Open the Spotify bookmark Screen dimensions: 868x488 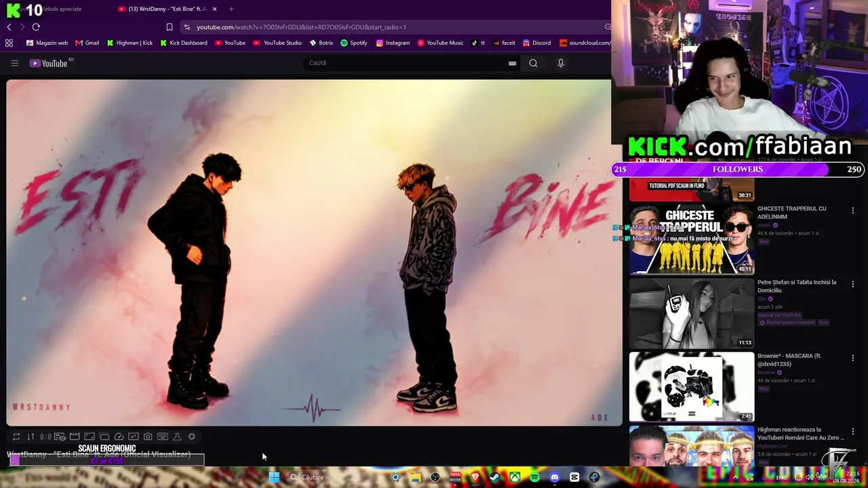(x=354, y=43)
